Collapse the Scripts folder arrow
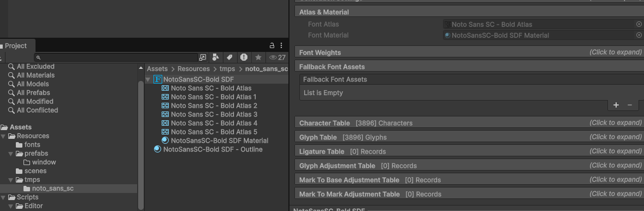 [x=3, y=197]
